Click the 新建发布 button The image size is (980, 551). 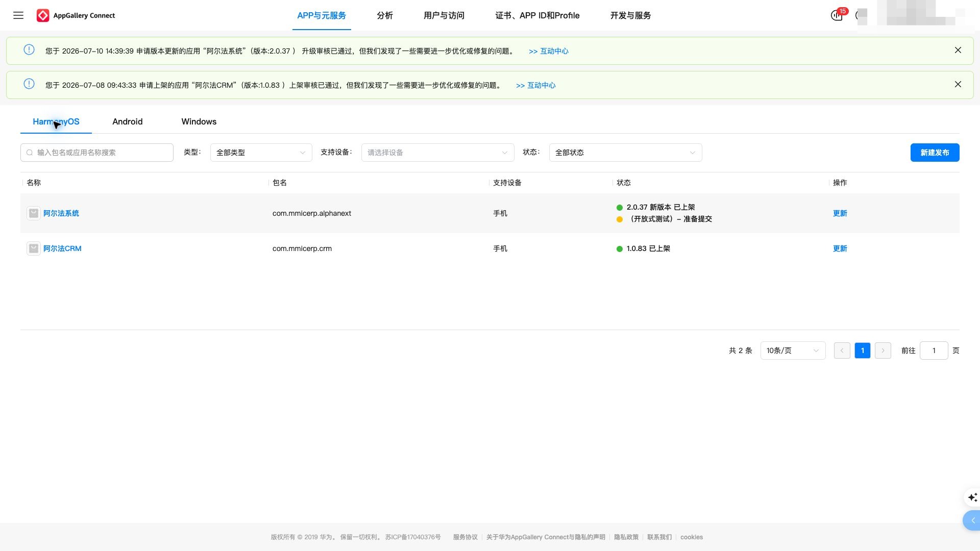click(935, 153)
